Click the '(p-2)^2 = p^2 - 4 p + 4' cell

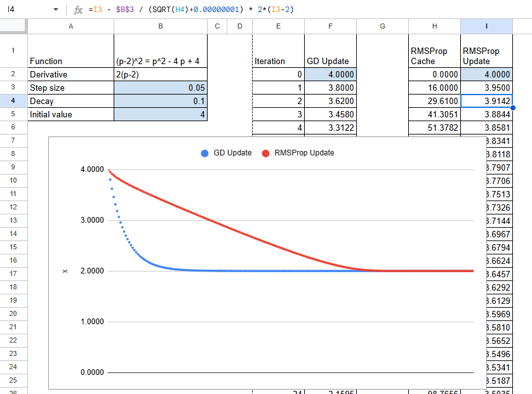[x=161, y=51]
